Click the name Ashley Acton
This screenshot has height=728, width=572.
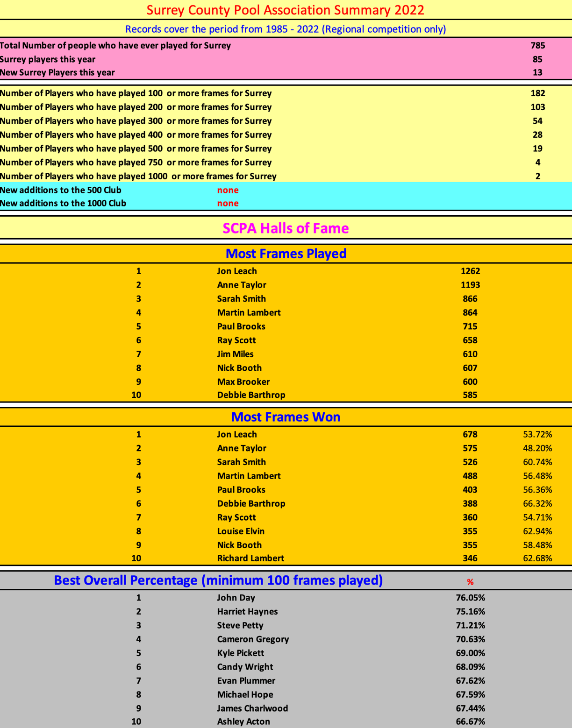point(243,722)
